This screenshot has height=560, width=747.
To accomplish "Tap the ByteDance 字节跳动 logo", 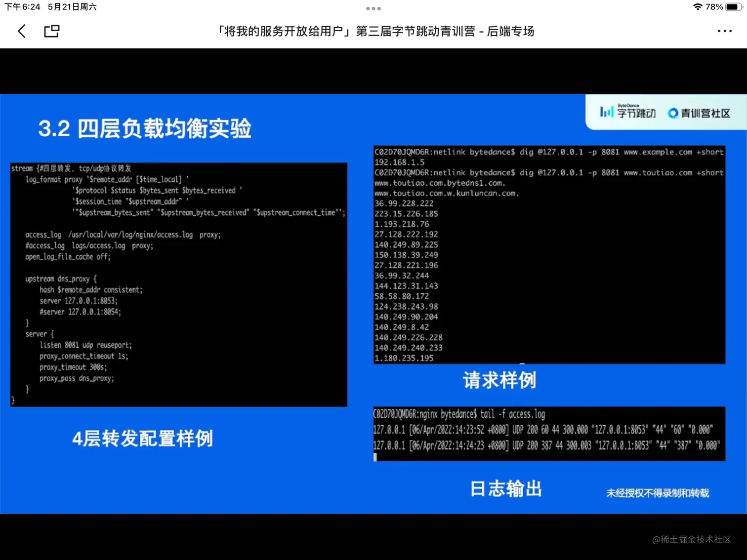I will point(628,112).
